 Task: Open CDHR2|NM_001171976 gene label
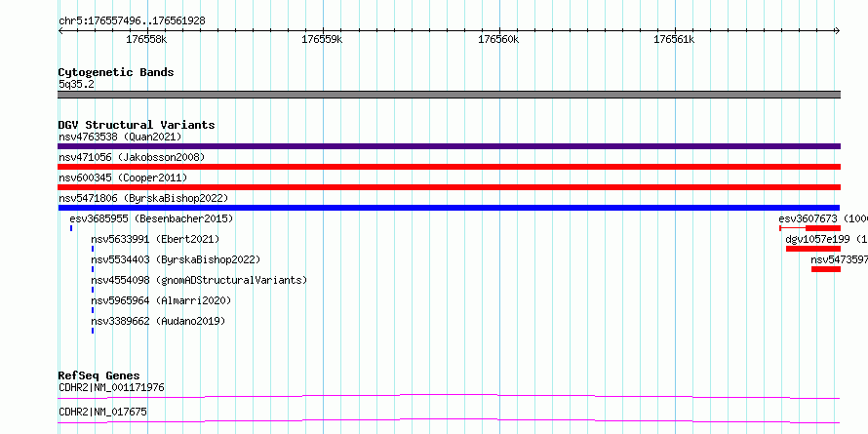tap(111, 387)
